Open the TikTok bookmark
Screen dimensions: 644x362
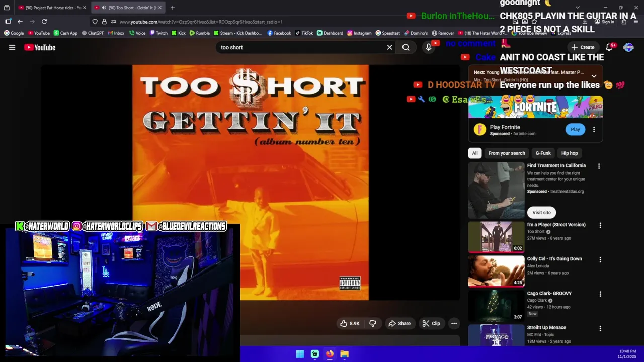point(304,33)
